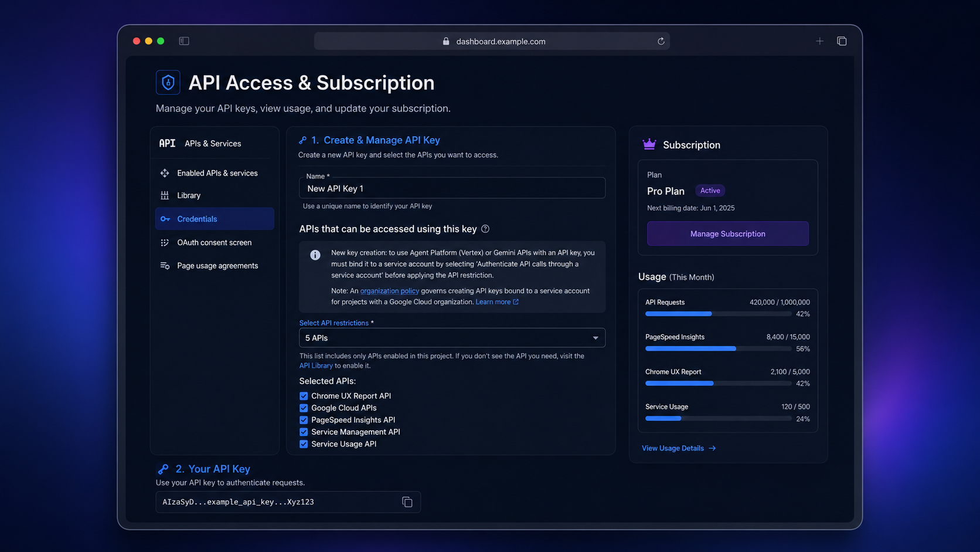Click the Page usage agreements icon
The image size is (980, 552).
click(x=165, y=266)
